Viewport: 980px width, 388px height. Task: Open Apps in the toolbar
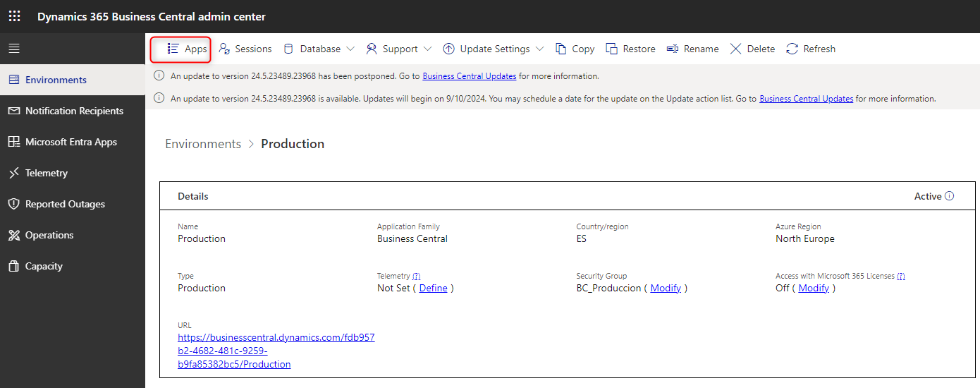click(x=187, y=49)
